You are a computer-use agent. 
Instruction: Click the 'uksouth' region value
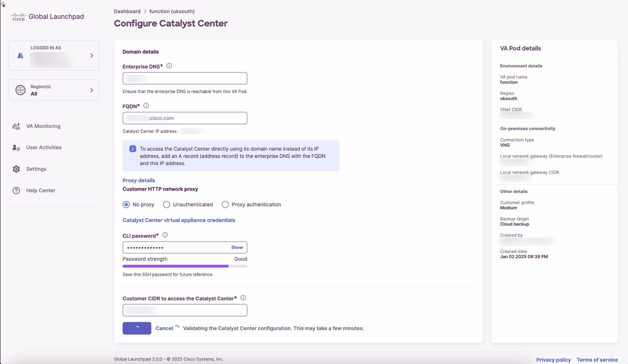[508, 99]
